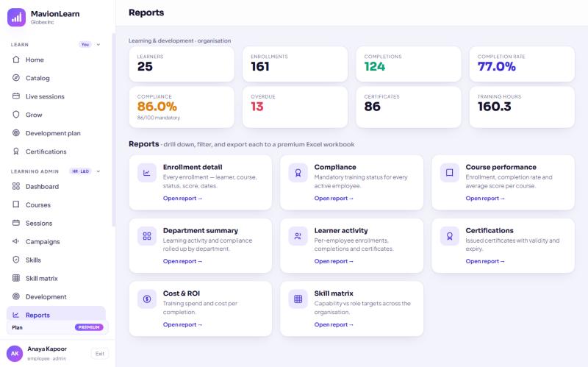Screen dimensions: 588x367
Task: Click the Compliance card ribbon icon
Action: point(298,173)
